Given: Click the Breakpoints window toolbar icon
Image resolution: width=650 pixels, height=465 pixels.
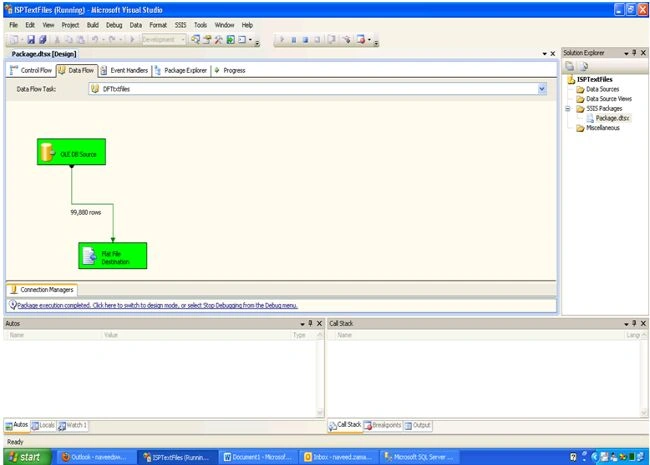Looking at the screenshot, I should 361,39.
